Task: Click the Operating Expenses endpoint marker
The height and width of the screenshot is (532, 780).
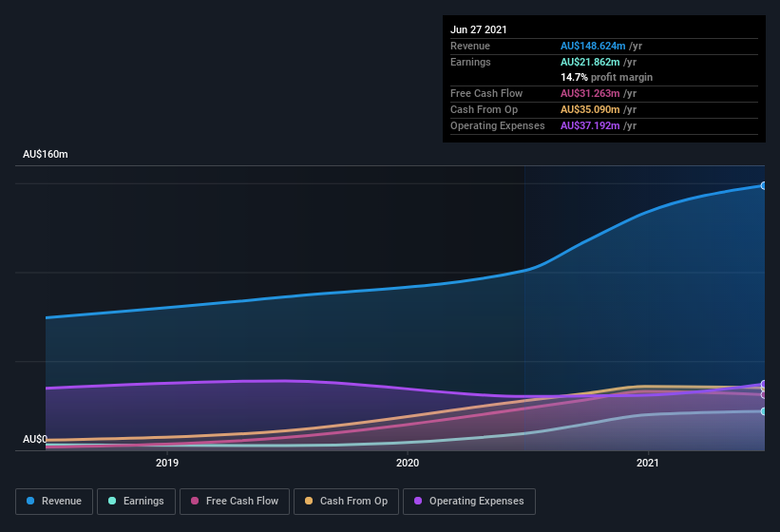Action: (x=763, y=384)
